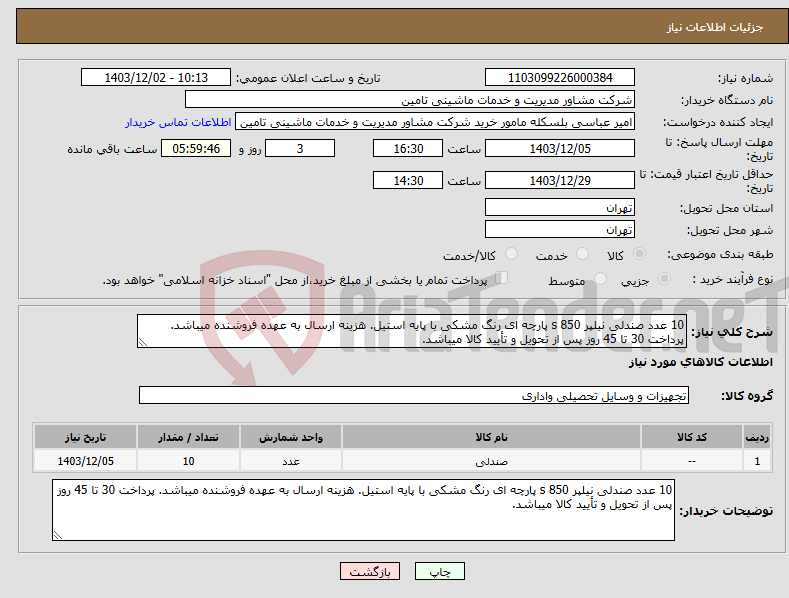Click the توضیحات خریدار text area
Image resolution: width=789 pixels, height=598 pixels.
pos(363,510)
